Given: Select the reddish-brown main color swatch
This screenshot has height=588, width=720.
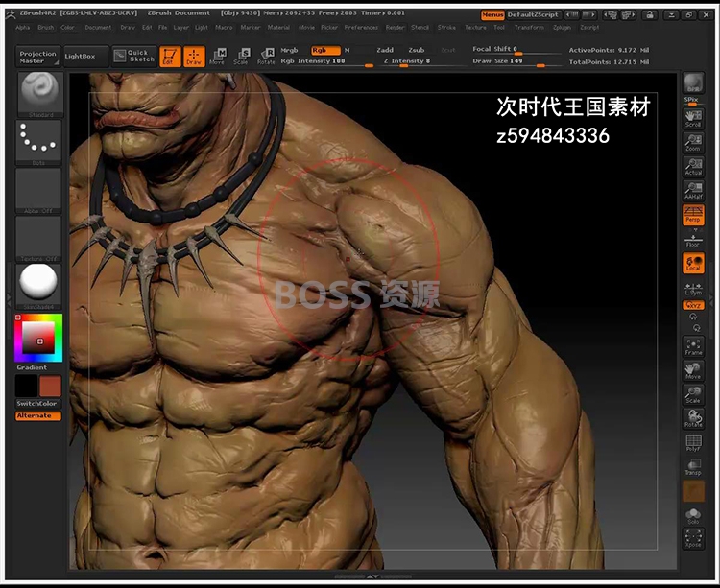Looking at the screenshot, I should point(50,387).
